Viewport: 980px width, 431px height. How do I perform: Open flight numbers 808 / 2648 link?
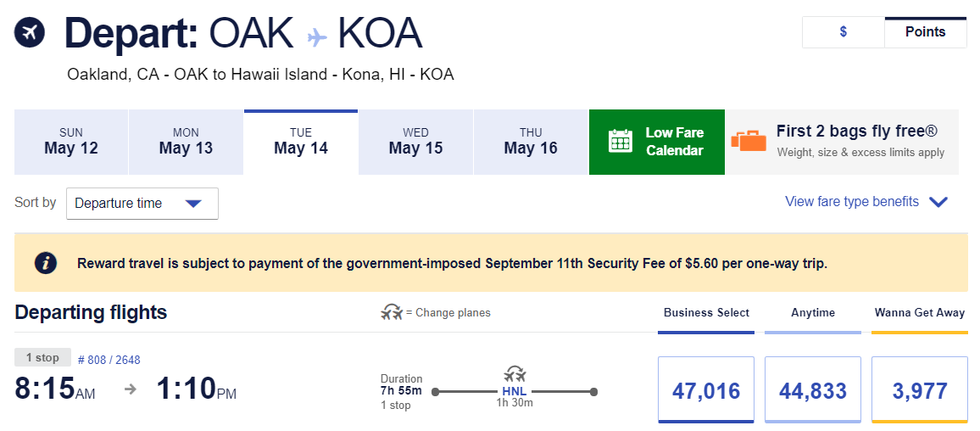(x=109, y=360)
